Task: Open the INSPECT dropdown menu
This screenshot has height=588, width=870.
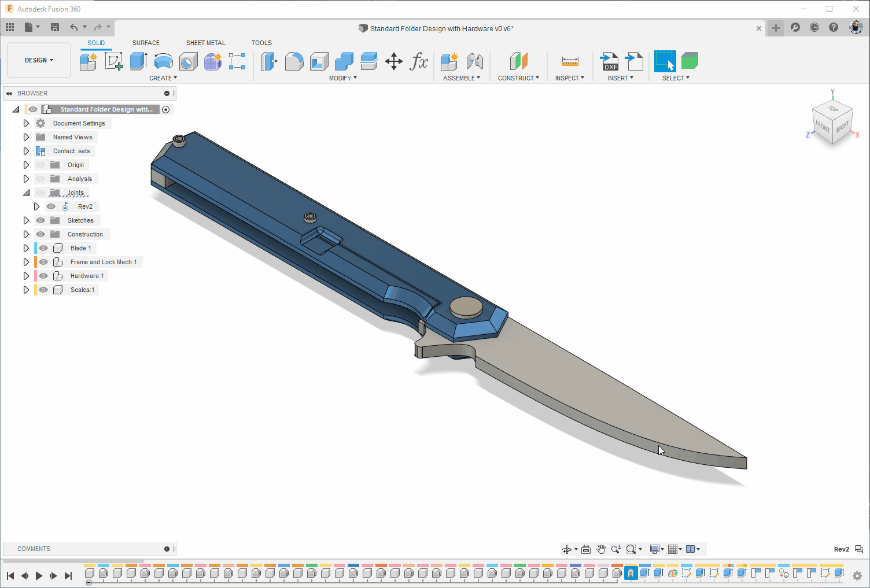Action: pos(570,78)
